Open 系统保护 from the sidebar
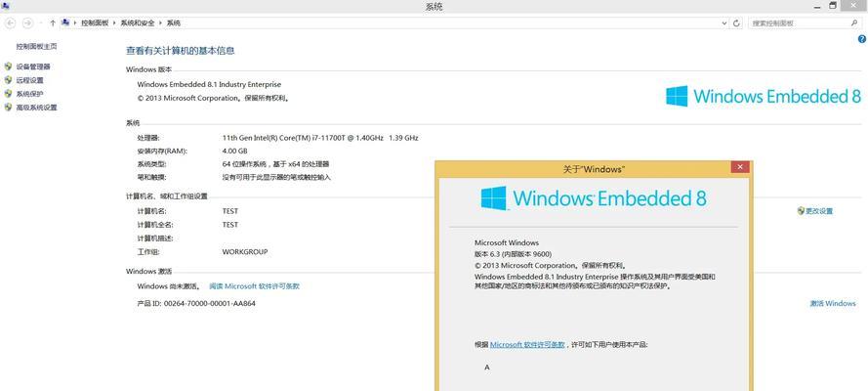The width and height of the screenshot is (868, 391). pos(30,94)
